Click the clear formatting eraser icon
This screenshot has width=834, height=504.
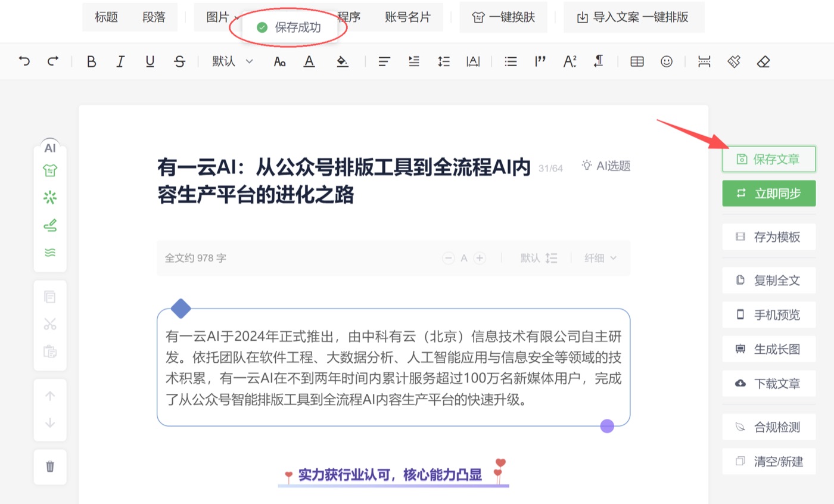(x=763, y=61)
